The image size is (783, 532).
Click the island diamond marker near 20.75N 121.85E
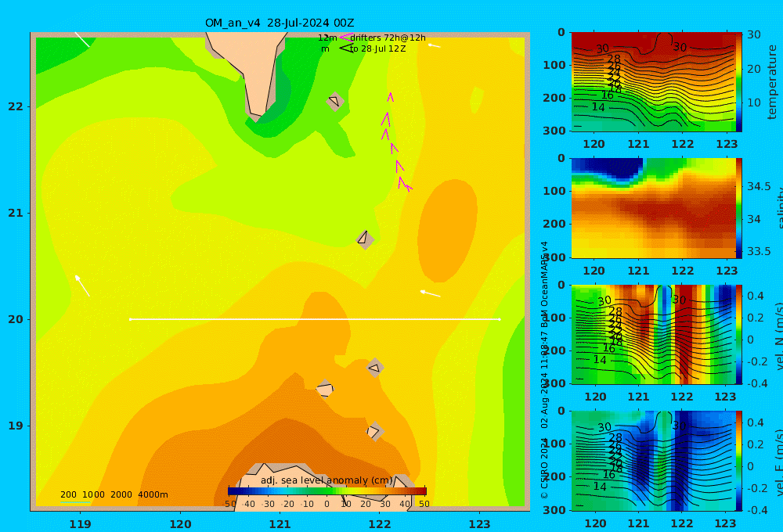365,239
